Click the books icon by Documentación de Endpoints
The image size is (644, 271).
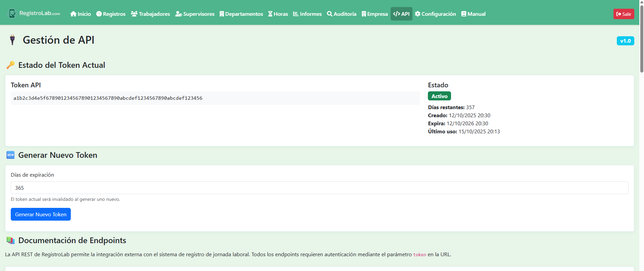tap(10, 240)
